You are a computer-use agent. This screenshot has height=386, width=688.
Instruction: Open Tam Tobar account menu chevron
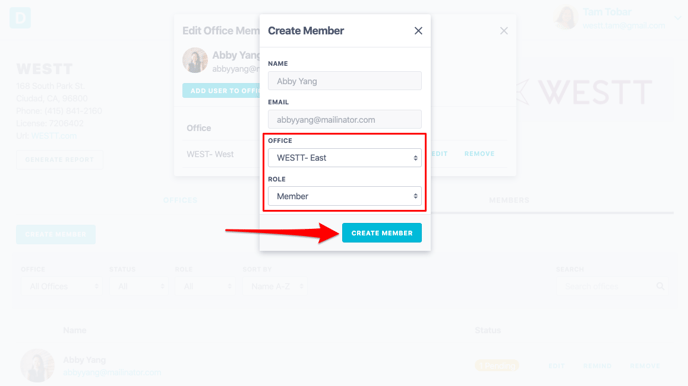[x=678, y=18]
